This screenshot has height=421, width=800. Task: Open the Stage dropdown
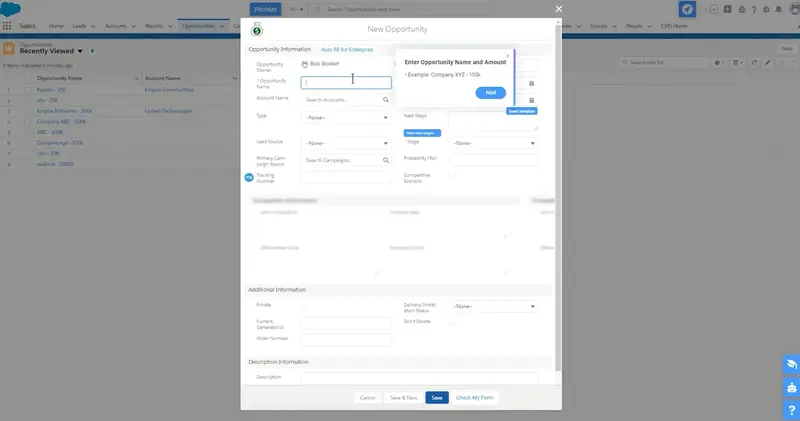coord(493,143)
